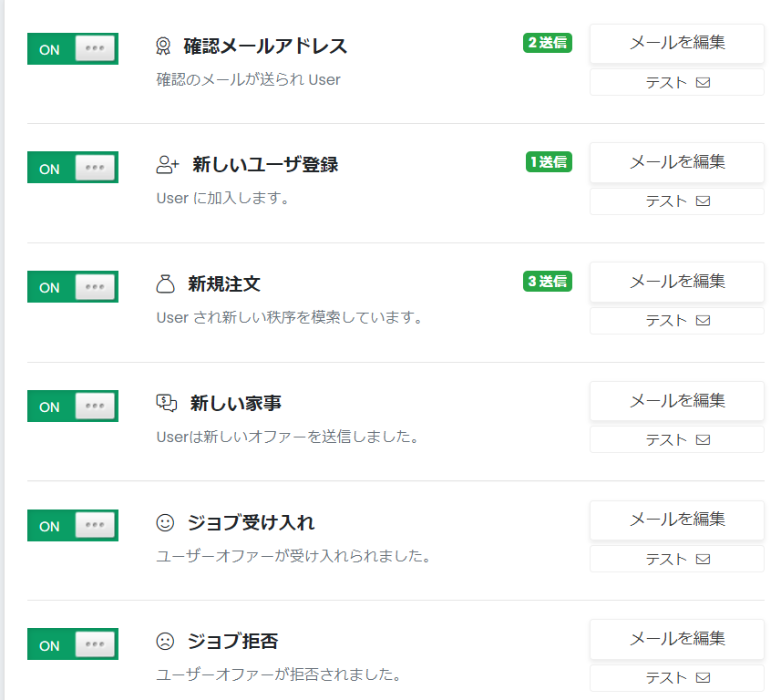Click the 3送信 badge on 新規注文
The width and height of the screenshot is (781, 700).
pyautogui.click(x=547, y=281)
